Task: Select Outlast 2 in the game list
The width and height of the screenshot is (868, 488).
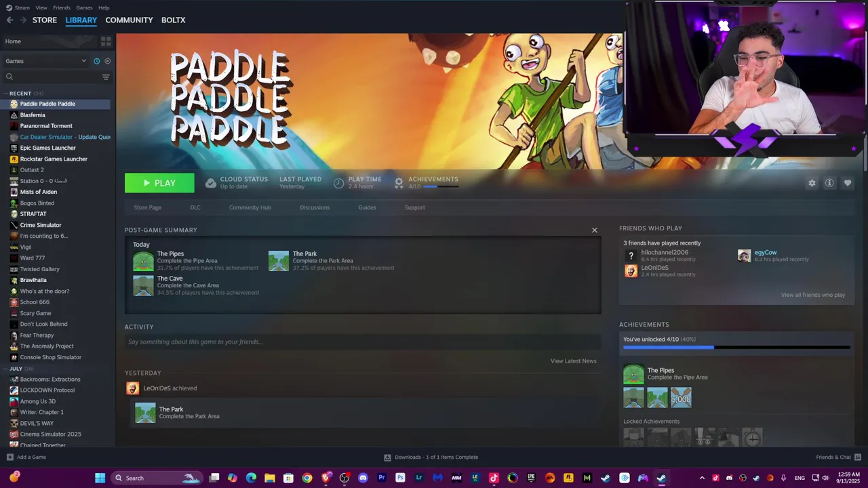Action: [32, 170]
